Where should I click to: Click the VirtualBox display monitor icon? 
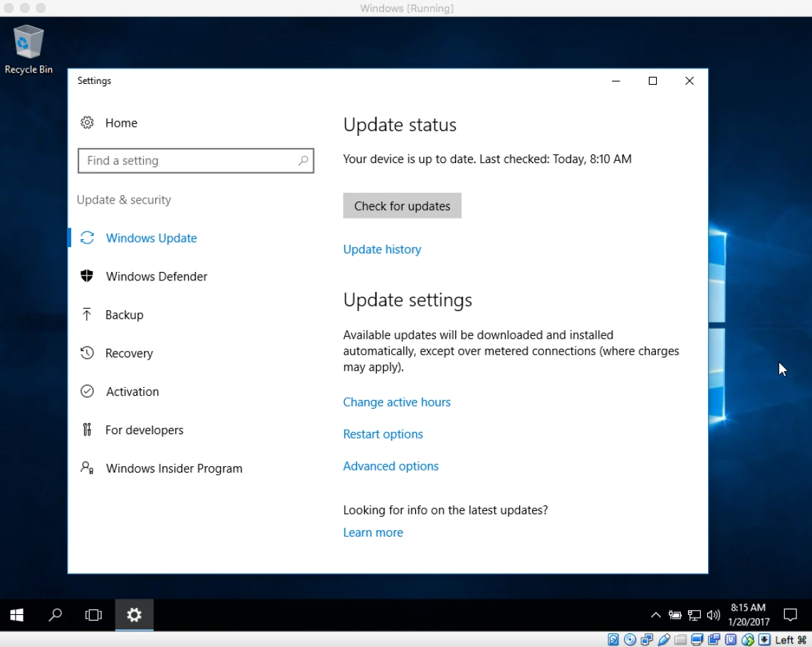(x=697, y=640)
